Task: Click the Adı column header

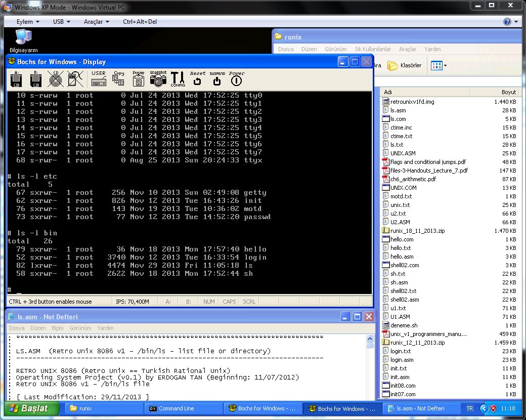Action: (426, 92)
